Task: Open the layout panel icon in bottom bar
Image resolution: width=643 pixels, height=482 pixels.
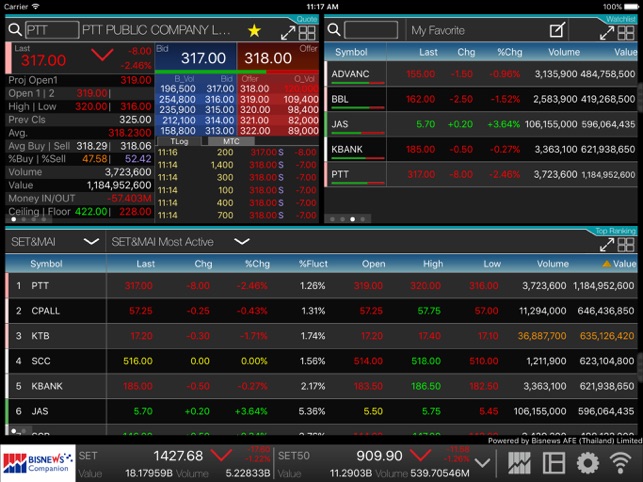Action: click(x=554, y=463)
